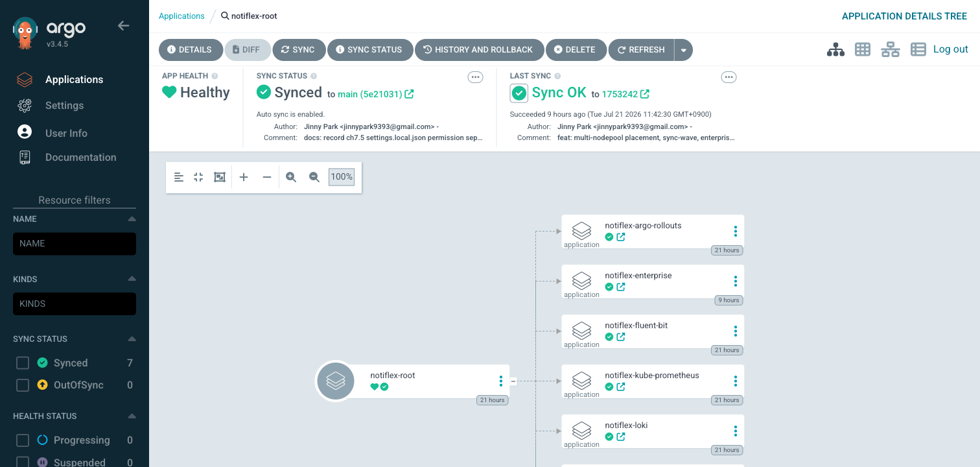Screen dimensions: 980x467
Task: Check the Progressing health filter checkbox
Action: 23,440
